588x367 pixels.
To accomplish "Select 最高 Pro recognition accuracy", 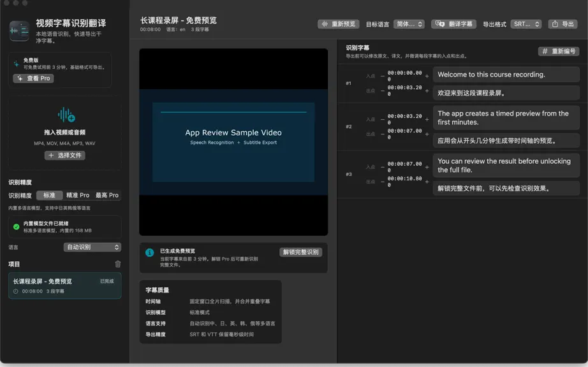I will coord(107,195).
